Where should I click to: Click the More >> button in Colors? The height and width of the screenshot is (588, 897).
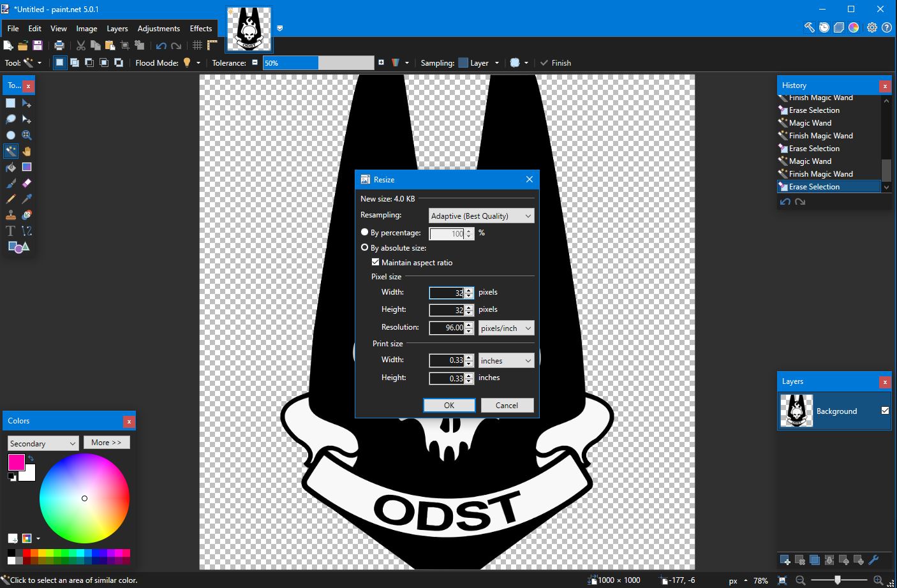(107, 443)
